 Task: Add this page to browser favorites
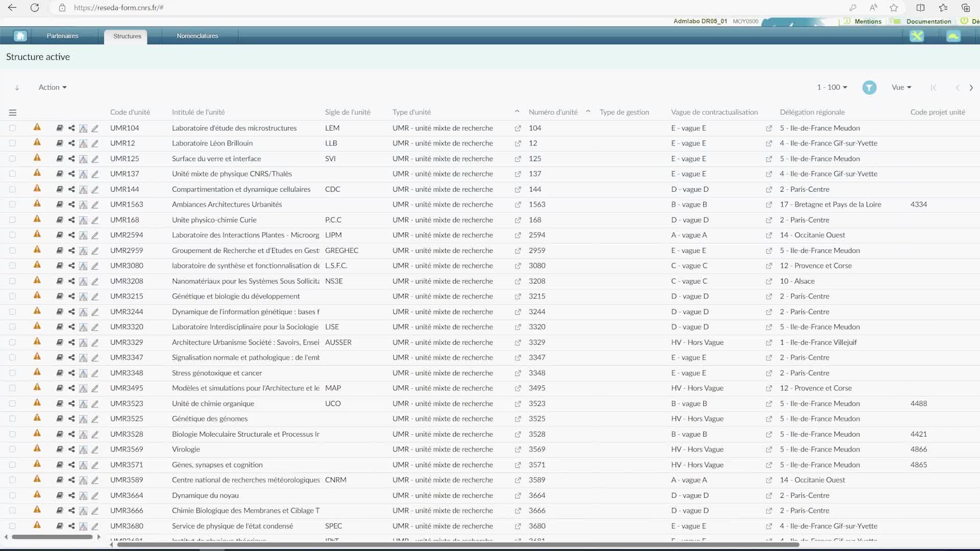894,8
